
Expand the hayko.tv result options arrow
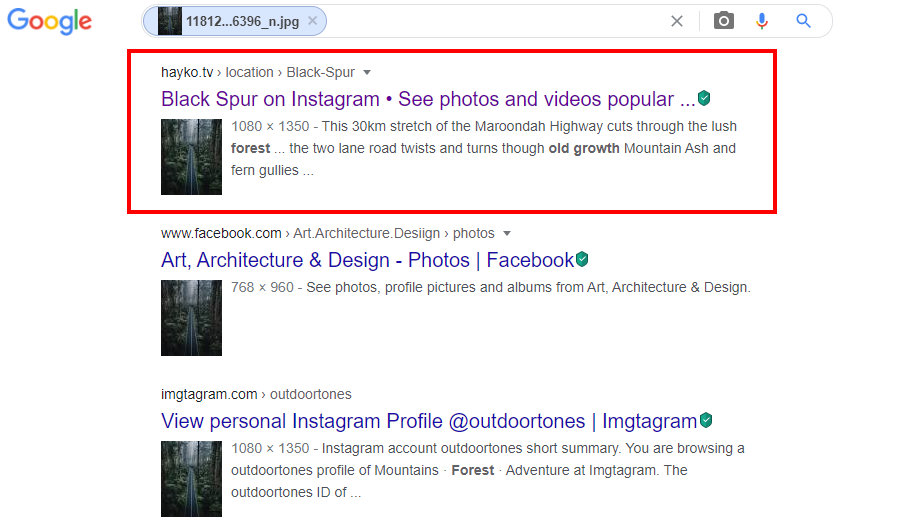pyautogui.click(x=367, y=73)
